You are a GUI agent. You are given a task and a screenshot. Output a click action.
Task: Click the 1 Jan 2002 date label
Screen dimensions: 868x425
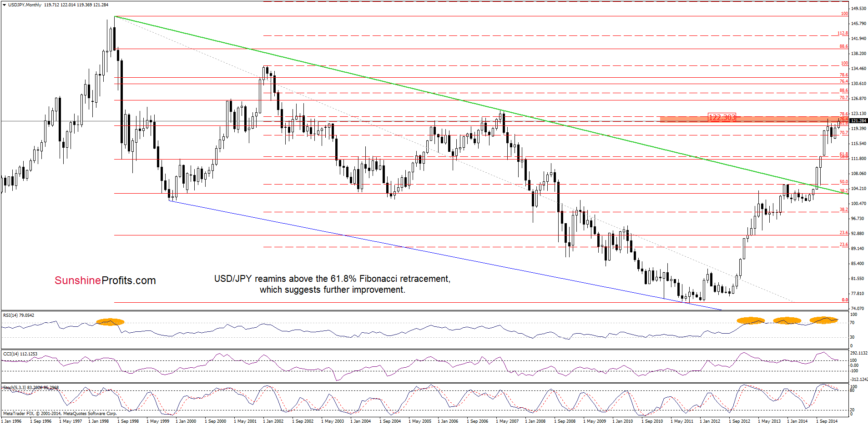(x=273, y=421)
